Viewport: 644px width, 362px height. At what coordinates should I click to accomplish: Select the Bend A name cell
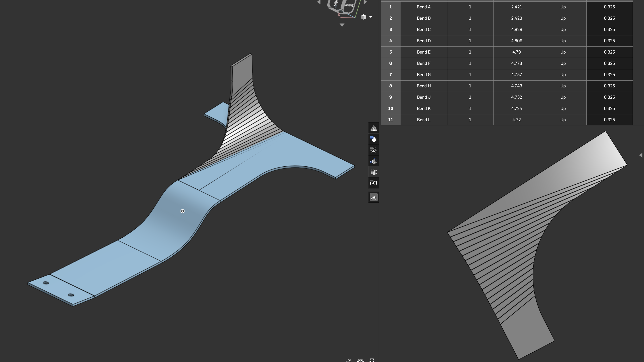click(x=424, y=7)
